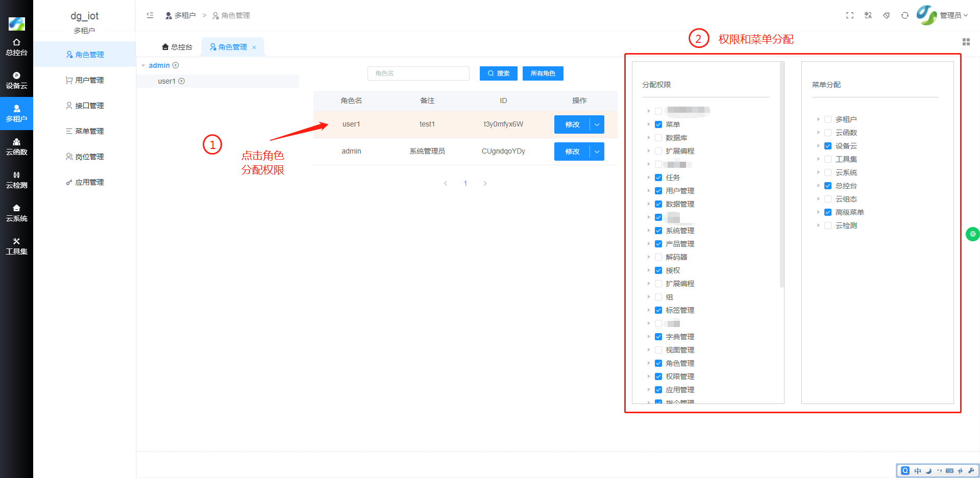Open the 云函数 sidebar icon

point(16,147)
